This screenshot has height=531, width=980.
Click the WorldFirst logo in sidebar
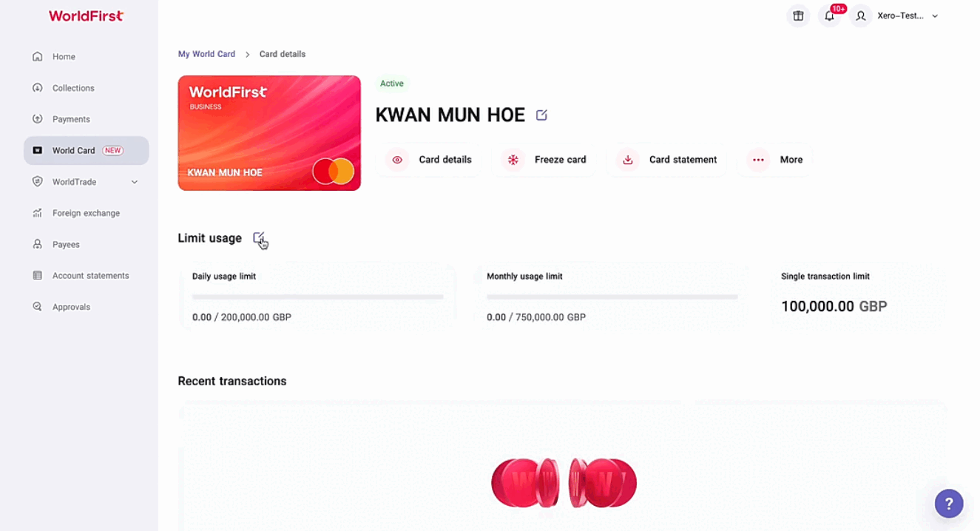point(86,16)
